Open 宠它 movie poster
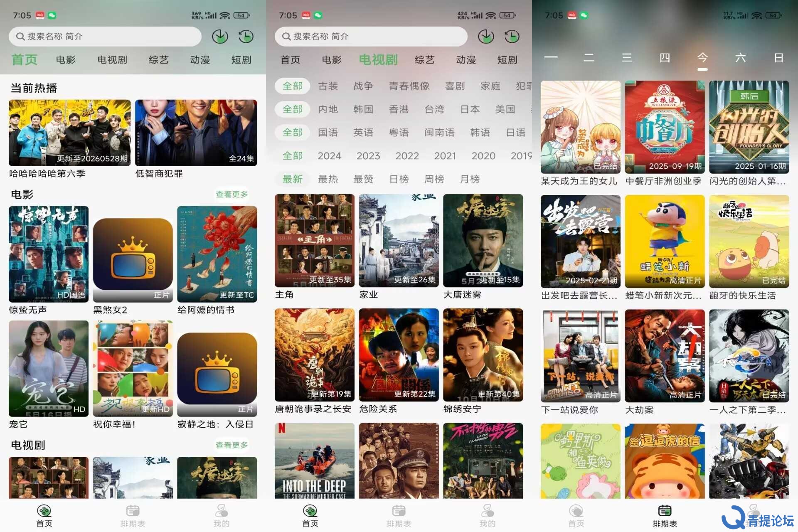Viewport: 798px width, 532px height. (49, 369)
